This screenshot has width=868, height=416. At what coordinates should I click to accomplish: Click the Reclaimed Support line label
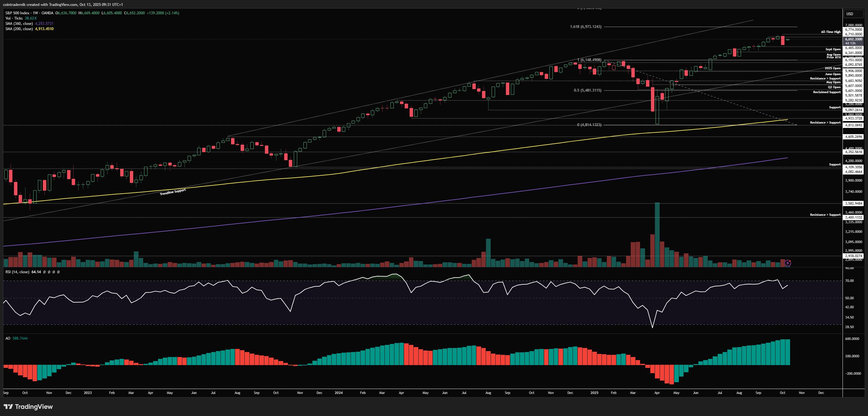(827, 92)
